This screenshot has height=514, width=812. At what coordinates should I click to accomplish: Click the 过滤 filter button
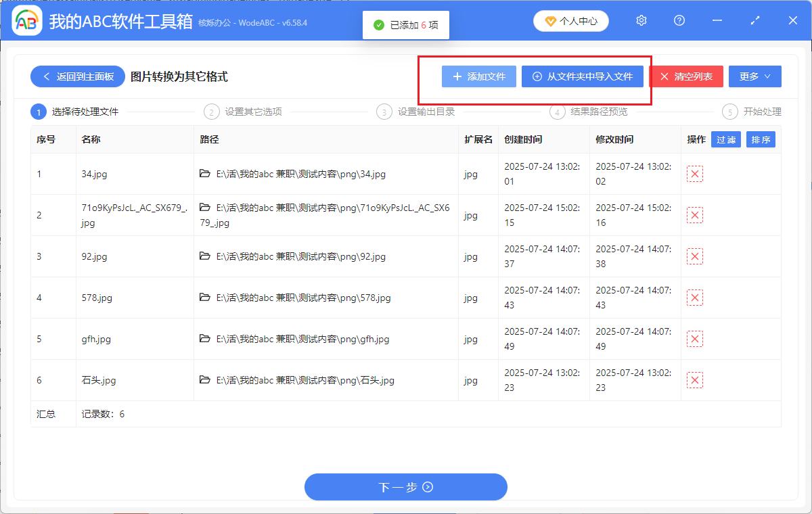pos(726,140)
